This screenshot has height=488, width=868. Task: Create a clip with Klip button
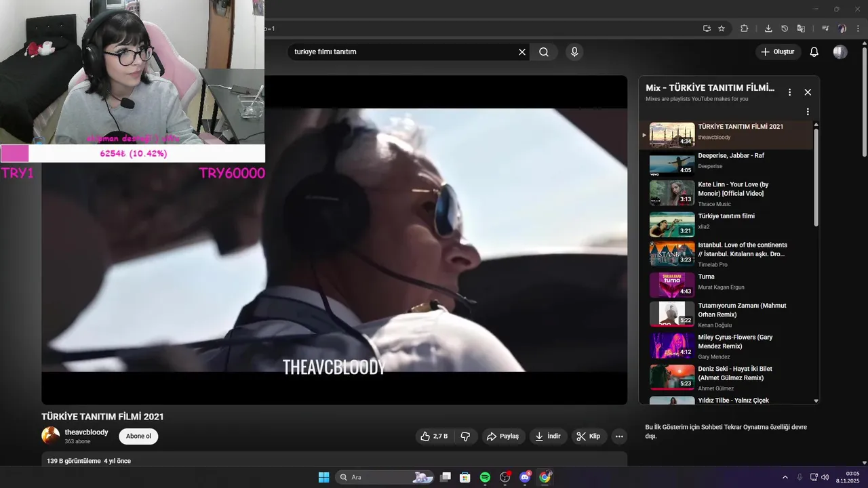tap(589, 436)
